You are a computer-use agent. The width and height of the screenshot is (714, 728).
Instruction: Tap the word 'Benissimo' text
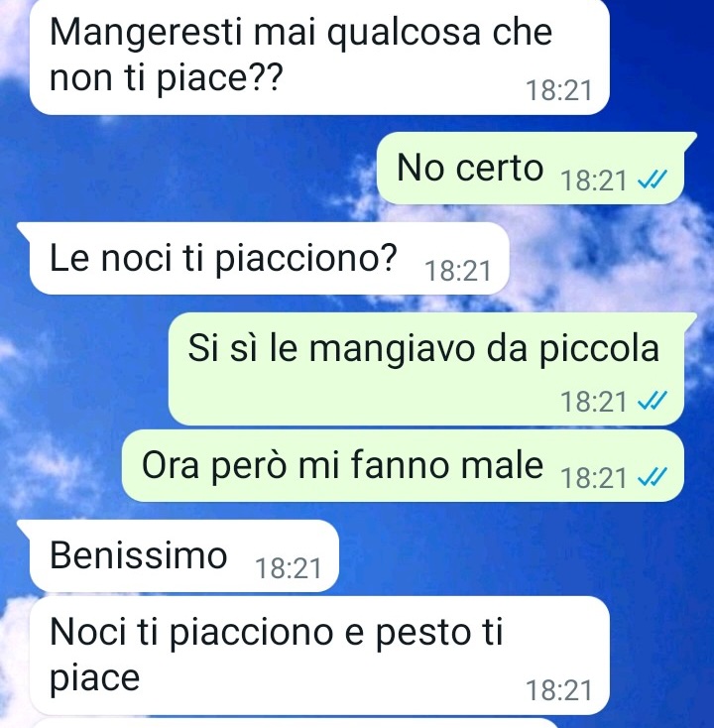point(139,554)
